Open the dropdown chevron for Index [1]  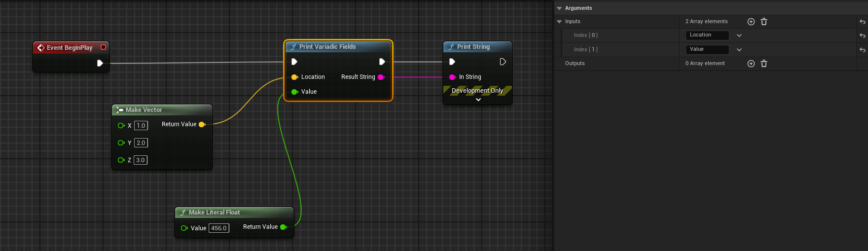tap(739, 50)
